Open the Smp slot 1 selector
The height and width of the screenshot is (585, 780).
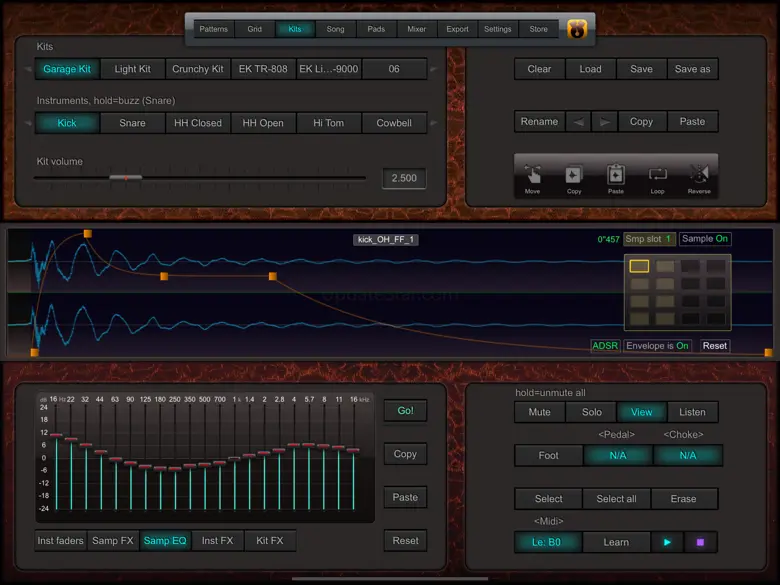pos(650,239)
